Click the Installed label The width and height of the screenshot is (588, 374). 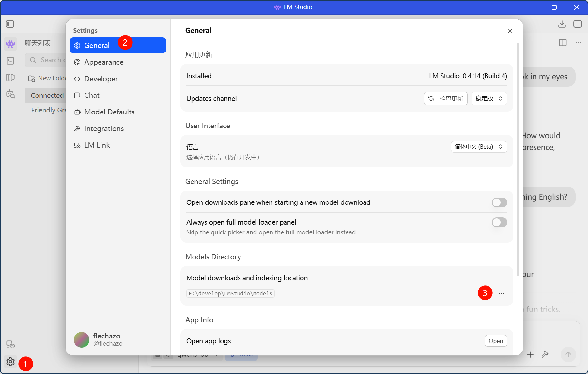tap(199, 76)
